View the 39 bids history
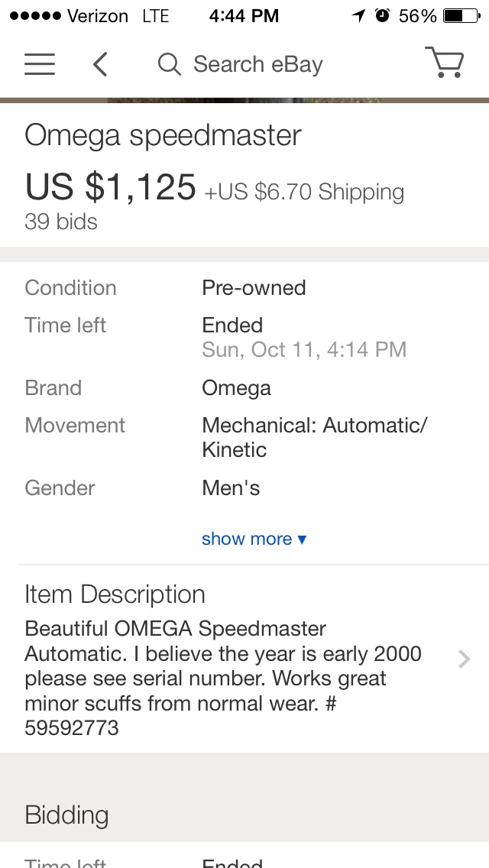The width and height of the screenshot is (489, 868). [61, 222]
